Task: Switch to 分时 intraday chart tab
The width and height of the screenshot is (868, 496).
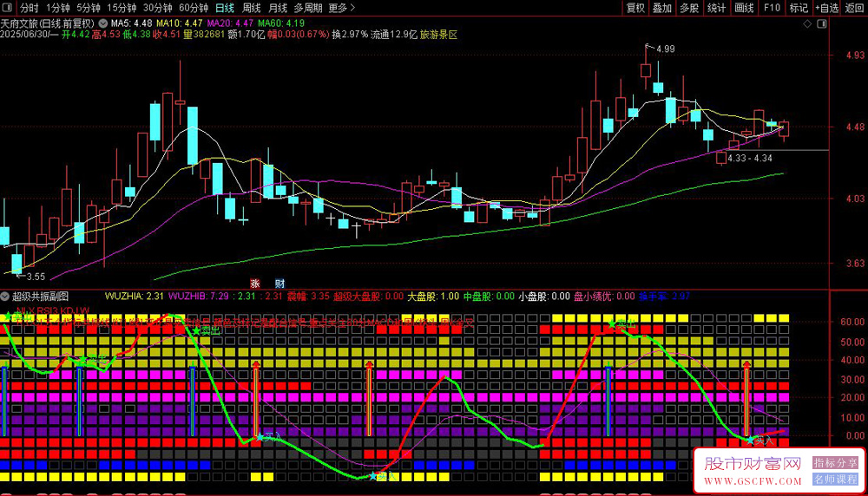Action: [30, 8]
